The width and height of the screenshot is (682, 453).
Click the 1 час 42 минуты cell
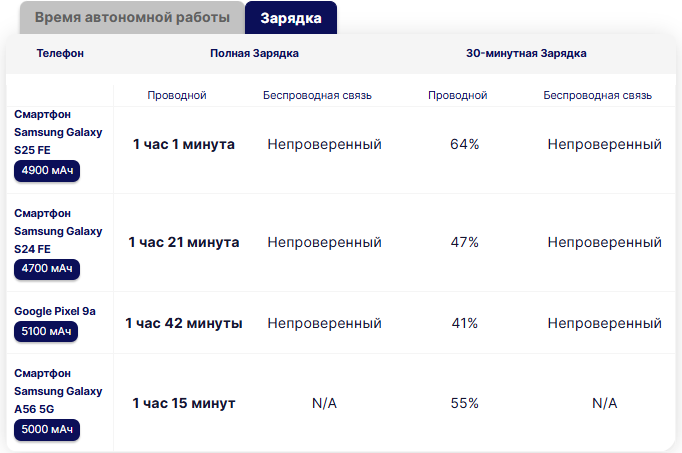pos(184,323)
